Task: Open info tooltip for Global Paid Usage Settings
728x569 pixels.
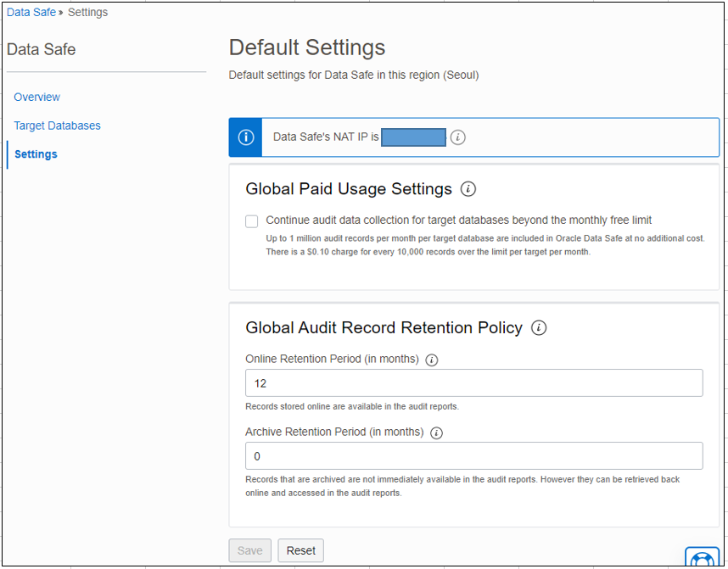Action: click(468, 189)
